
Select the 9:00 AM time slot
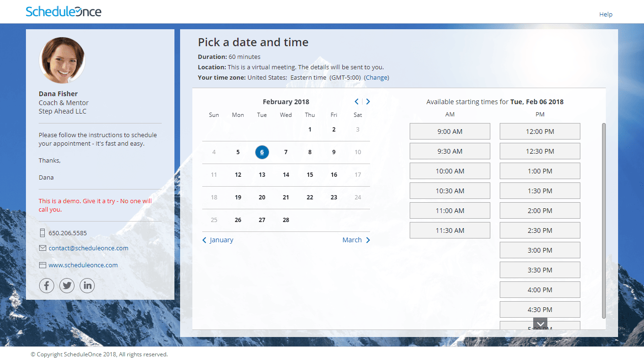(x=450, y=132)
